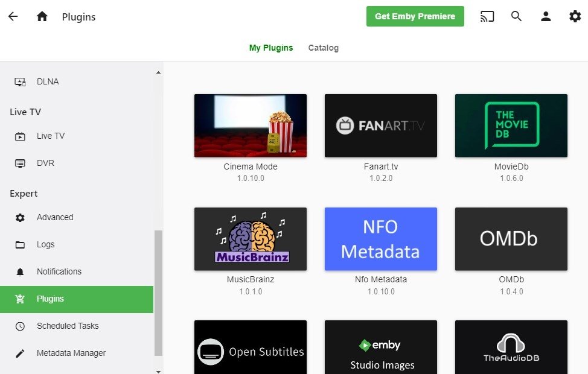Click the MovieDb plugin name

click(511, 166)
